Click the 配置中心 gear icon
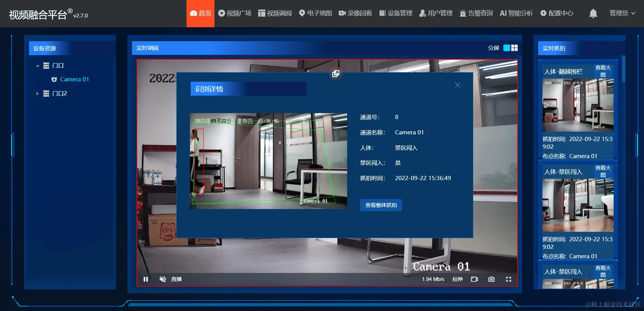The height and width of the screenshot is (311, 644). click(x=543, y=13)
